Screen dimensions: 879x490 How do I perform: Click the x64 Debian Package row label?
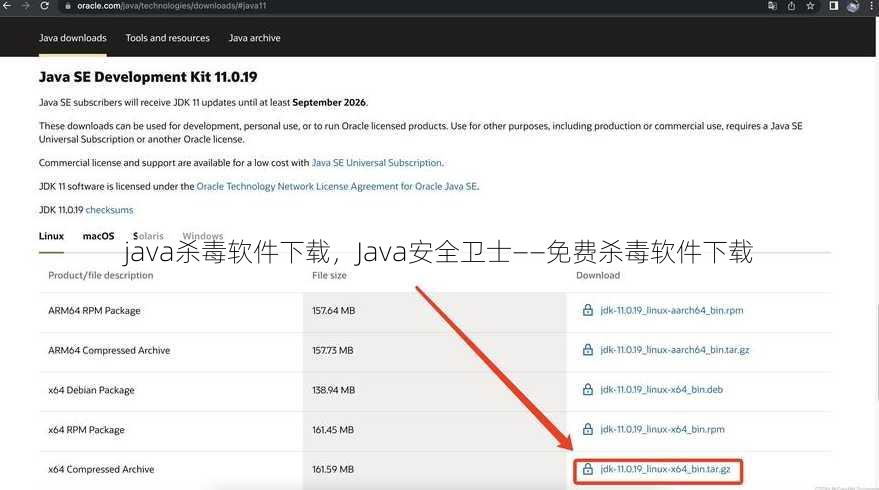pos(91,390)
